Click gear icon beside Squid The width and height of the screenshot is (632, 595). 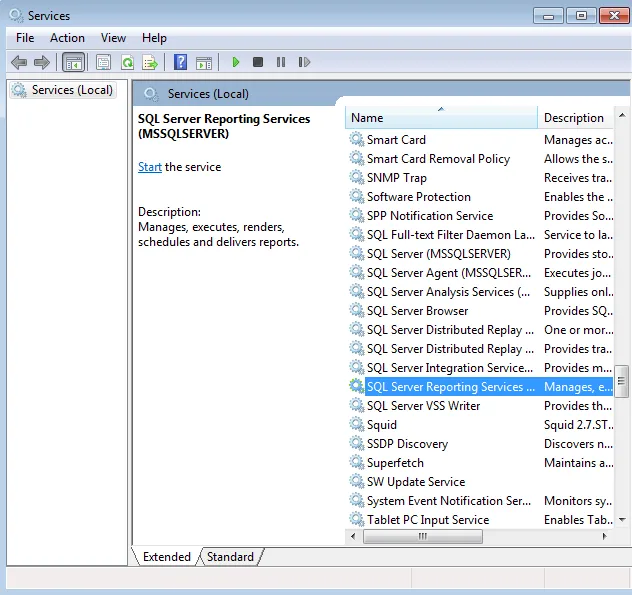[357, 424]
